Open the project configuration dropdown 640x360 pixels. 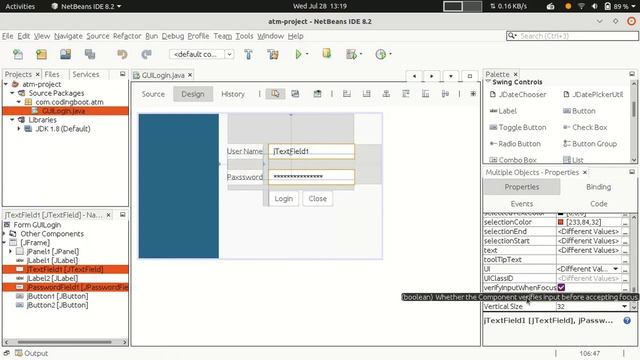(x=230, y=54)
